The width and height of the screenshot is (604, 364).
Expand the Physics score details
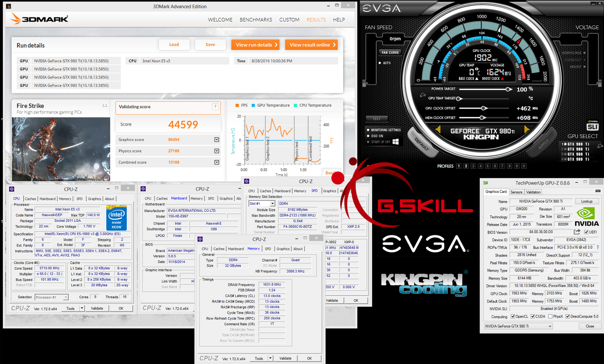click(217, 151)
